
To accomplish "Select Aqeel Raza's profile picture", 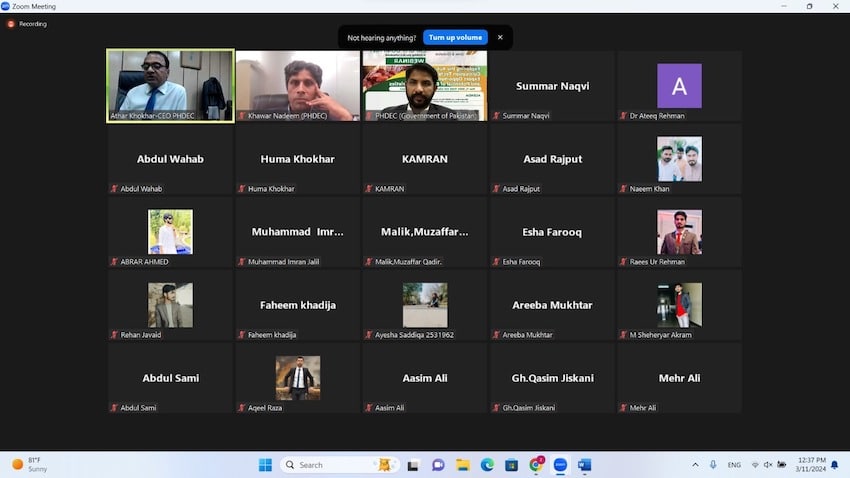I will tap(298, 377).
